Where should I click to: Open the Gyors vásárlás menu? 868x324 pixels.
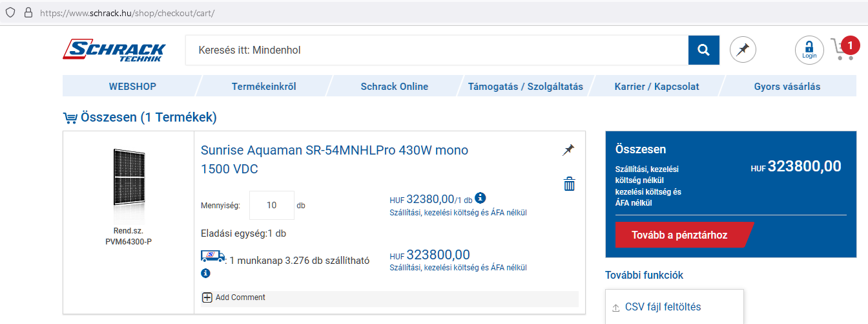tap(787, 86)
